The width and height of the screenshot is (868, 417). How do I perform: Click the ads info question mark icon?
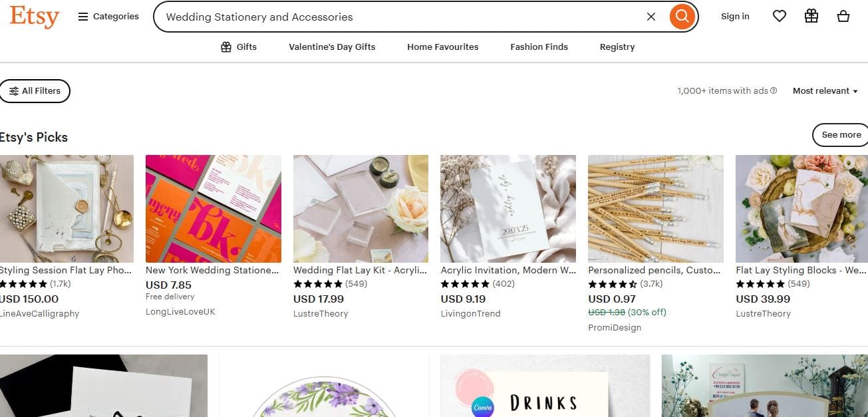tap(774, 91)
